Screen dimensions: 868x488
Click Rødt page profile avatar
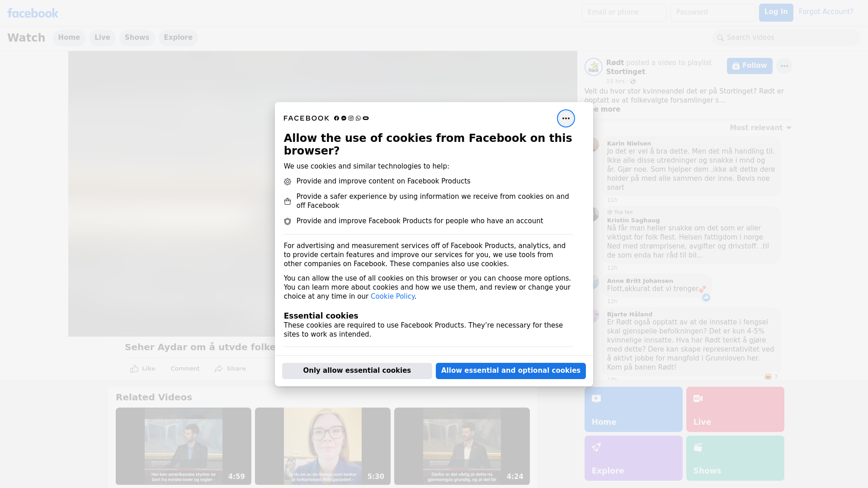click(593, 67)
